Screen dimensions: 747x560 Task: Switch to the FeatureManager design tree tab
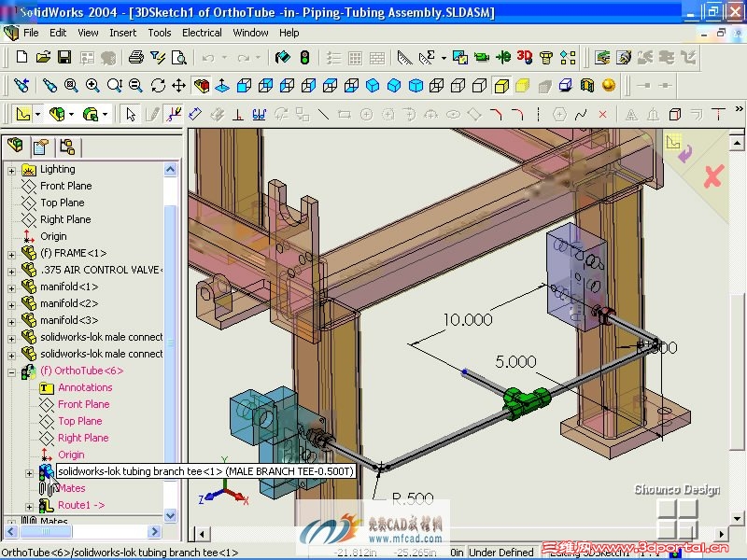(15, 147)
